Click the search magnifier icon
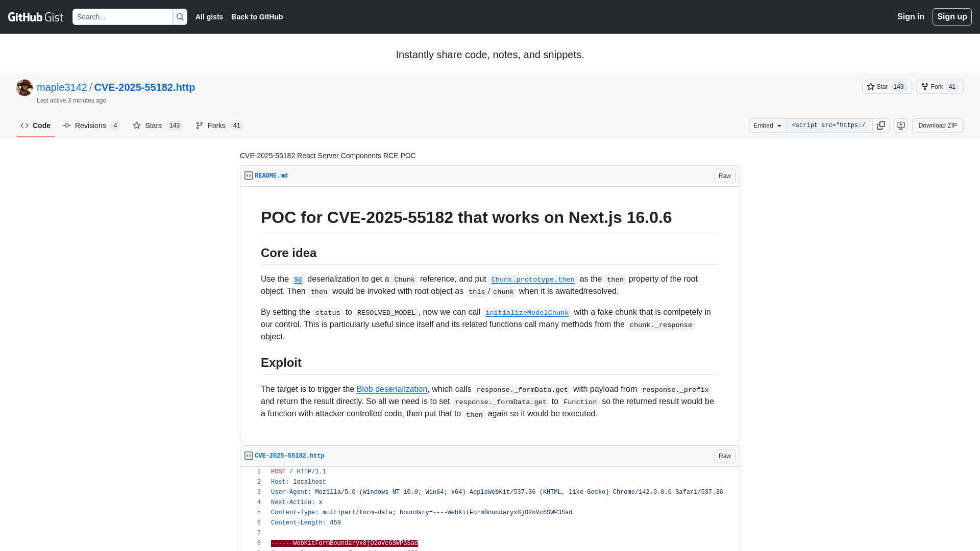Image resolution: width=980 pixels, height=551 pixels. pos(180,17)
